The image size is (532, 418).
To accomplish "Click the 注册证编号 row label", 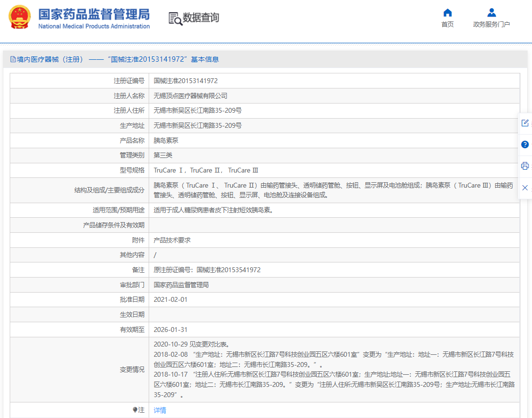I will pos(129,81).
